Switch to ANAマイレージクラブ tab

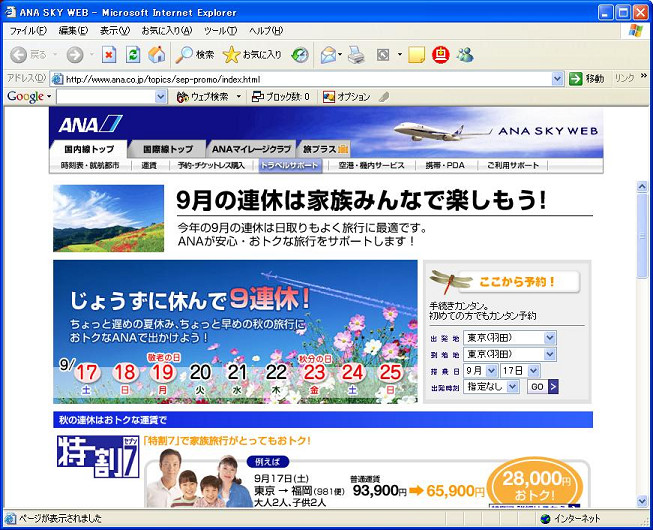tap(252, 149)
